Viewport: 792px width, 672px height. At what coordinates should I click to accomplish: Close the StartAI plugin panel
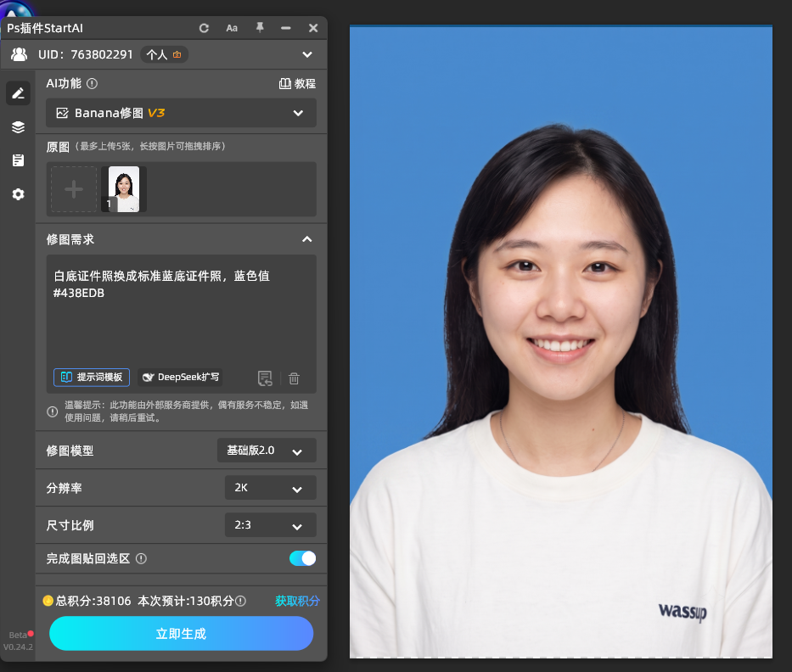pos(313,28)
